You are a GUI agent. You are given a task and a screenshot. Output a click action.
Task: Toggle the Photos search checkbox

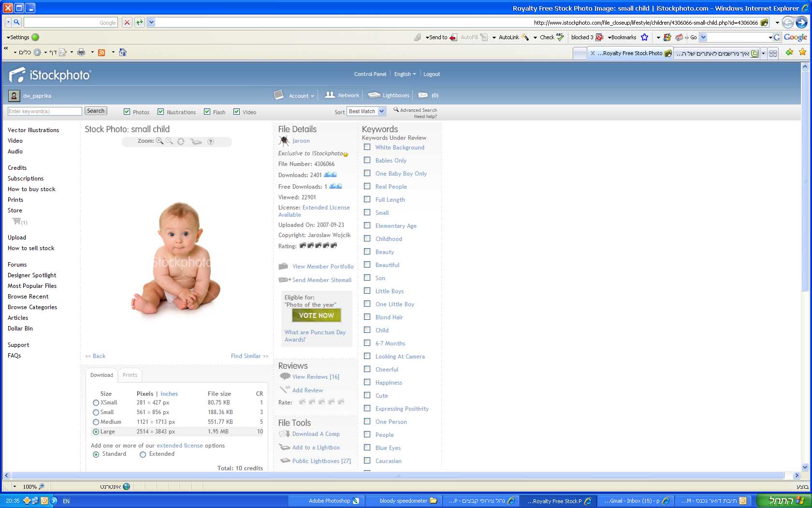(x=127, y=112)
